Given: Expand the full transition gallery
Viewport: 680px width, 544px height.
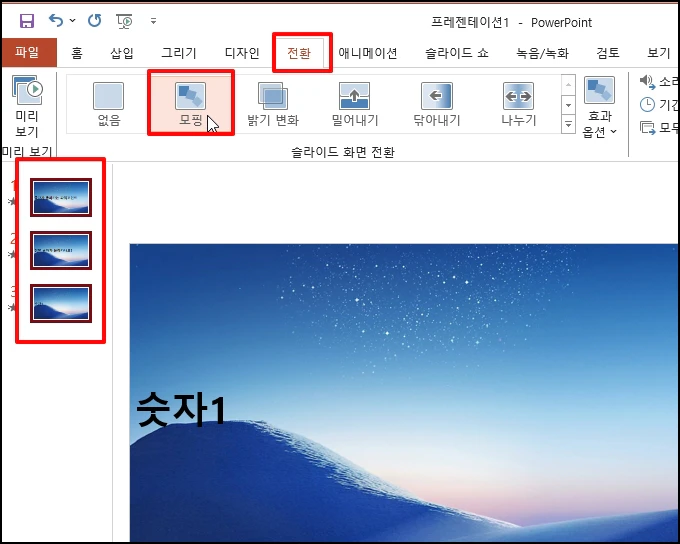Looking at the screenshot, I should click(x=568, y=125).
